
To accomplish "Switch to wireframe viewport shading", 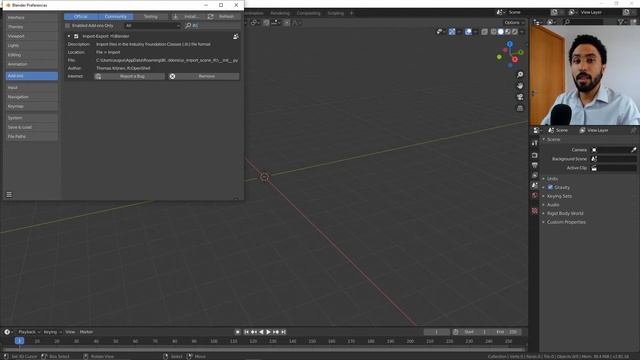I will click(494, 31).
